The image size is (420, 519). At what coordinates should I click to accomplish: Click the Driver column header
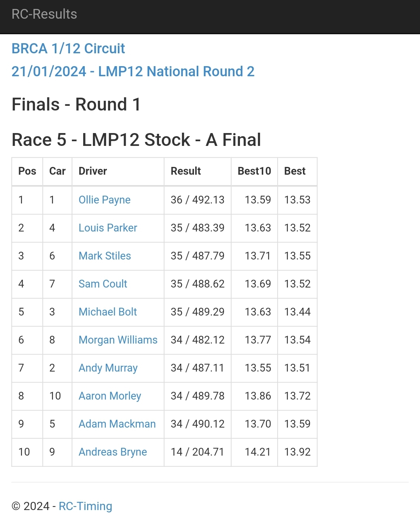coord(93,171)
